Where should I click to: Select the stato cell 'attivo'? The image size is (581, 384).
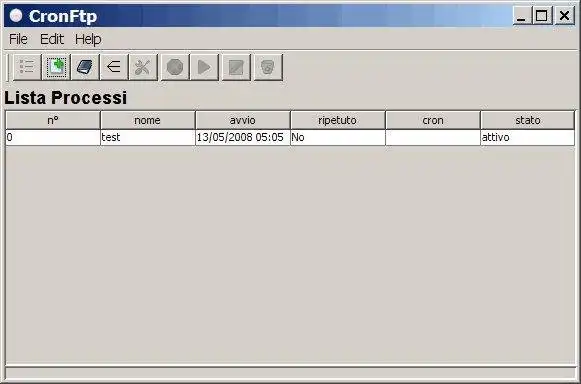[x=528, y=138]
